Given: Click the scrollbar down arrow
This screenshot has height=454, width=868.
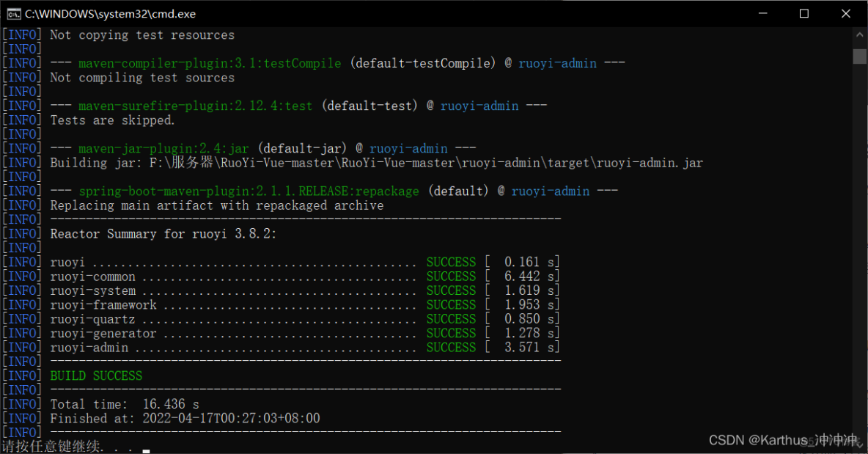Looking at the screenshot, I should click(x=860, y=444).
